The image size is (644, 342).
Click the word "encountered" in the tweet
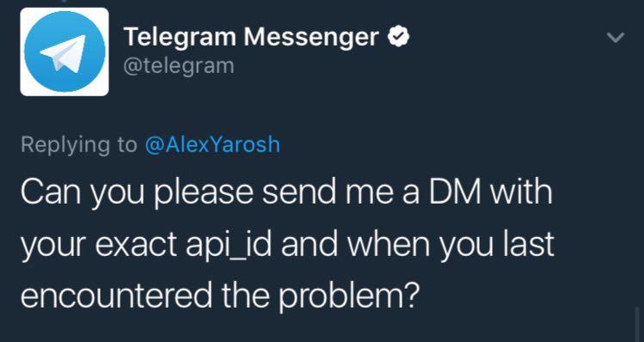(117, 296)
